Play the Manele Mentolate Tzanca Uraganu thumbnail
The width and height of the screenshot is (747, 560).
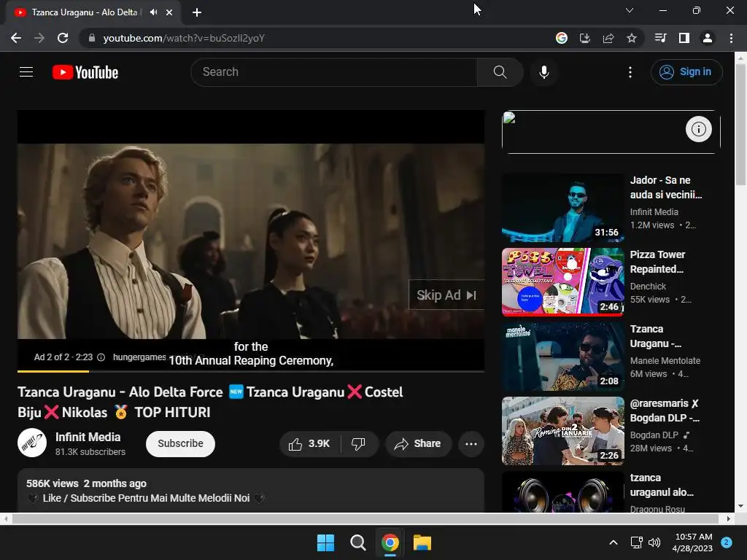tap(562, 356)
